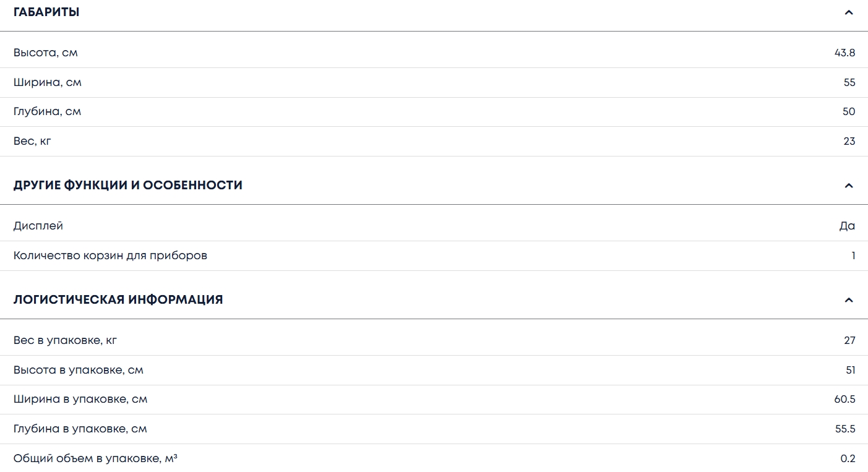Click the 'Да' value for Дисплей

pyautogui.click(x=847, y=226)
